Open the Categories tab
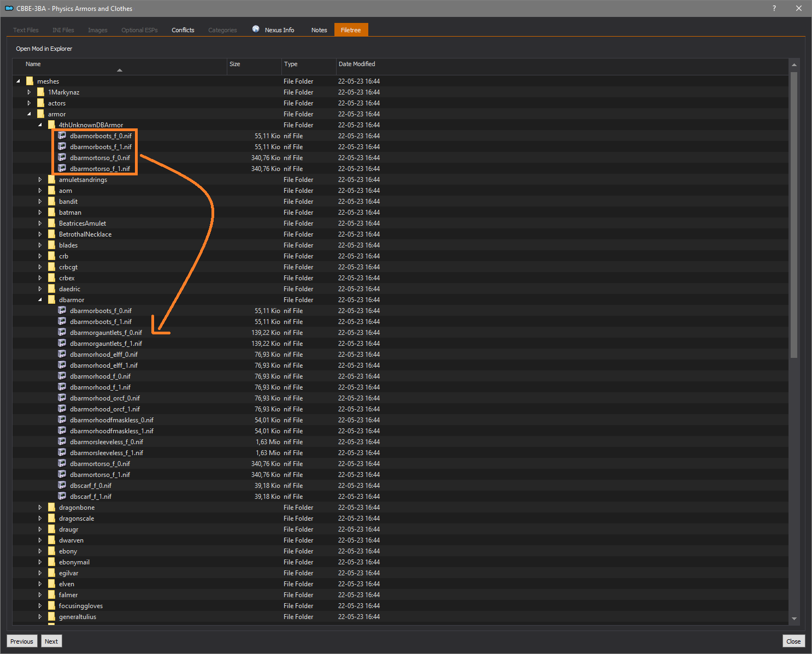The height and width of the screenshot is (654, 812). (x=222, y=30)
